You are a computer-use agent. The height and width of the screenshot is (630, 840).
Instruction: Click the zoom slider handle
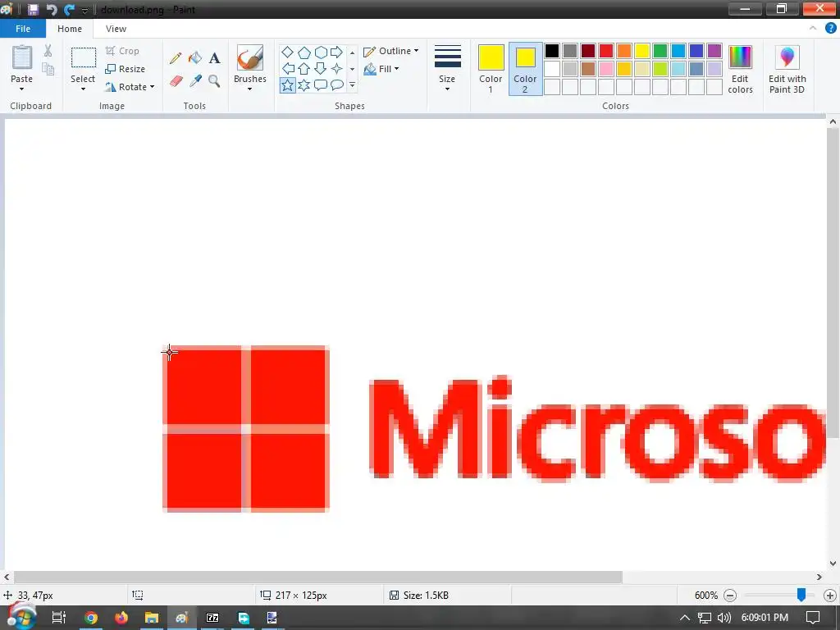801,595
